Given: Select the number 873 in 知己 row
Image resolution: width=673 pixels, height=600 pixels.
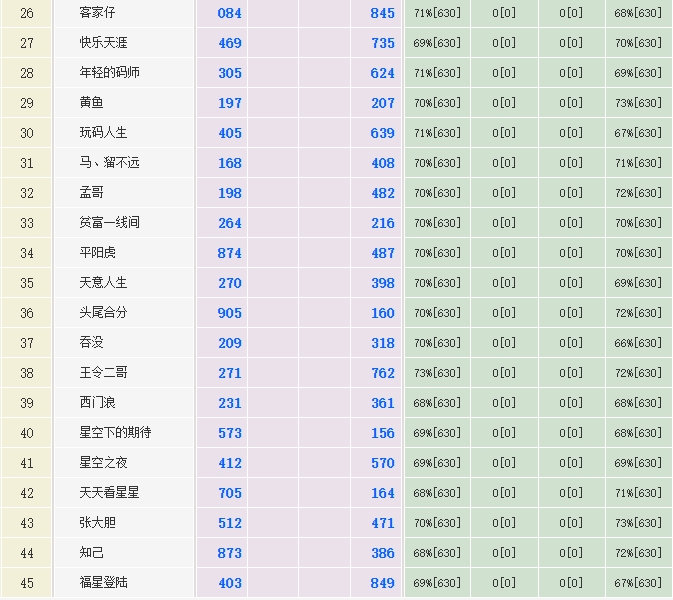Looking at the screenshot, I should tap(230, 553).
